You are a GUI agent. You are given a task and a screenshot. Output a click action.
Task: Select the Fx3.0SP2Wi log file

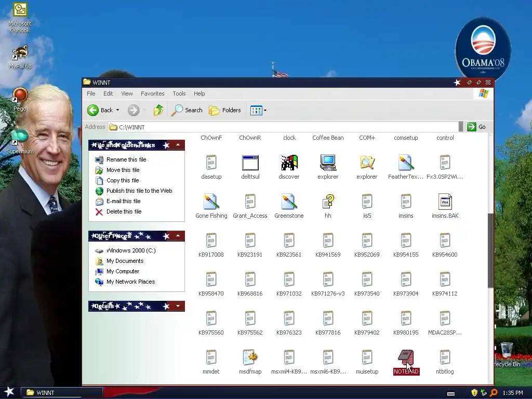tap(445, 167)
